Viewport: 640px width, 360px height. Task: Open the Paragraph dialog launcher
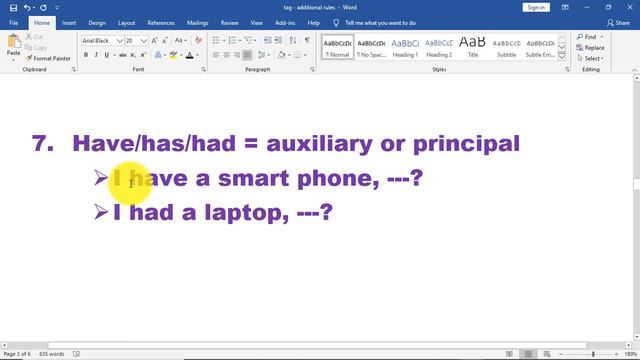(312, 70)
